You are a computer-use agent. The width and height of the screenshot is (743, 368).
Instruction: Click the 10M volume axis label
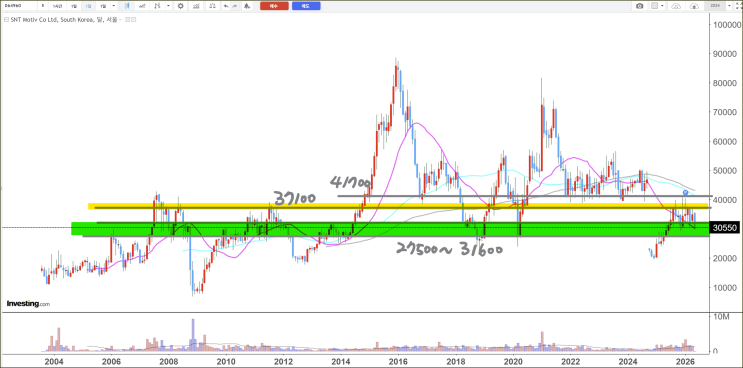(721, 316)
